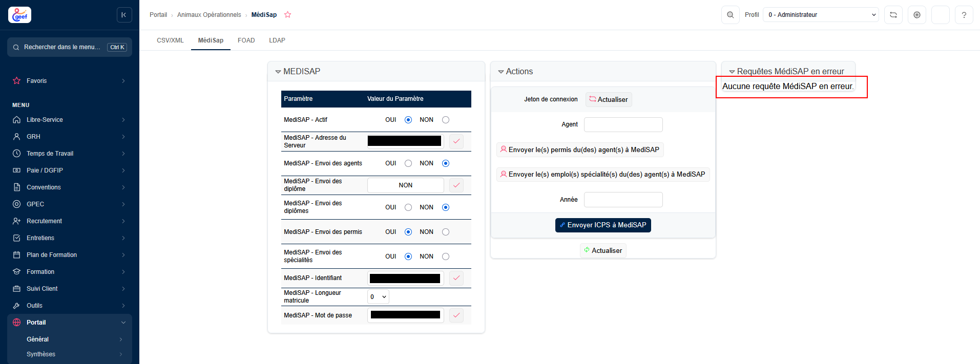Mark MédiSap page as favorite star
The image size is (980, 364).
pyautogui.click(x=288, y=15)
